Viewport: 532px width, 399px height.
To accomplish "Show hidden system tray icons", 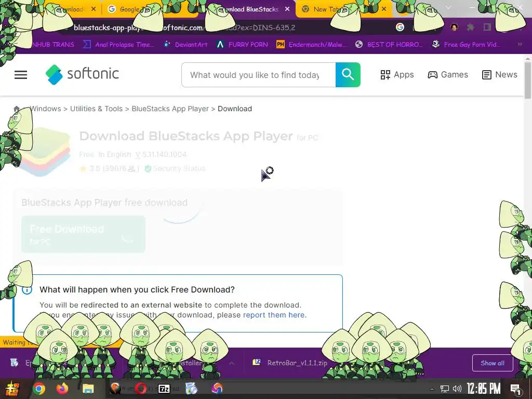I will (x=432, y=389).
